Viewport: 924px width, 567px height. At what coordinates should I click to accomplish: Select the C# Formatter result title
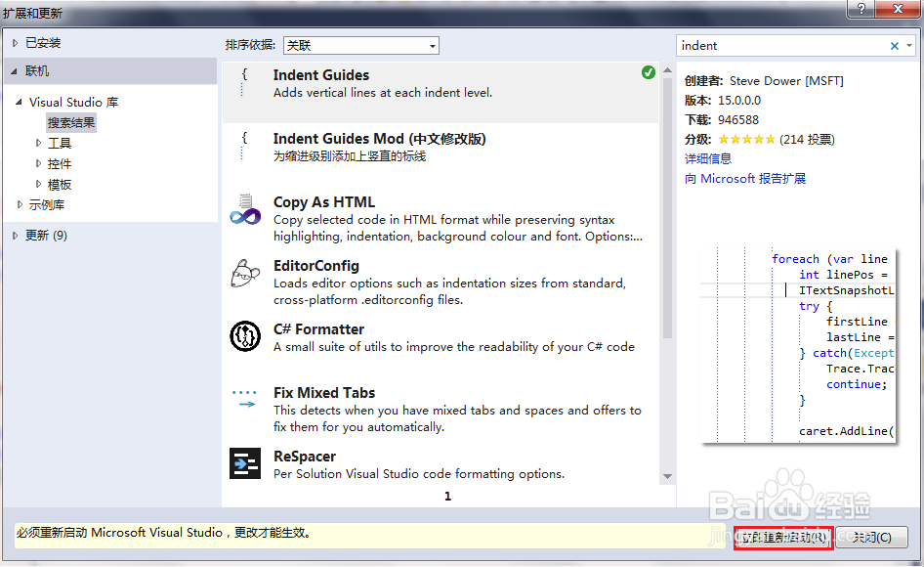[318, 329]
